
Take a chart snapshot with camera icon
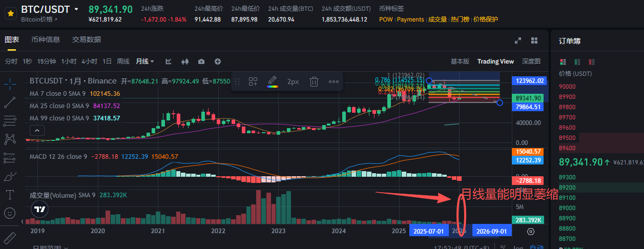(x=201, y=61)
